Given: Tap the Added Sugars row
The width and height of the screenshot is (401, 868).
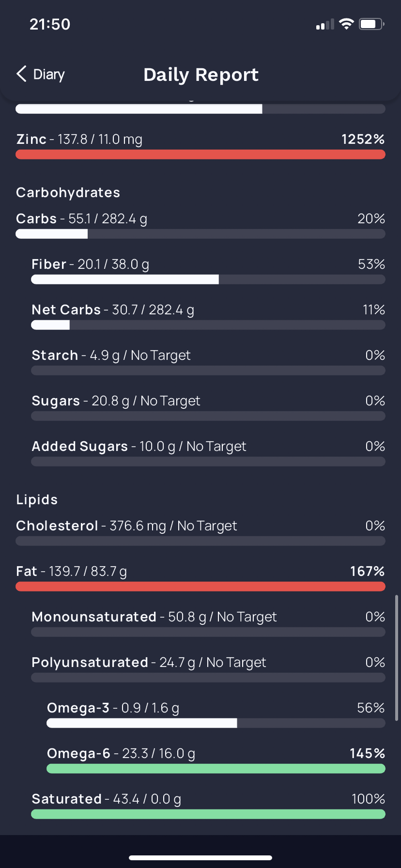Looking at the screenshot, I should click(x=208, y=453).
